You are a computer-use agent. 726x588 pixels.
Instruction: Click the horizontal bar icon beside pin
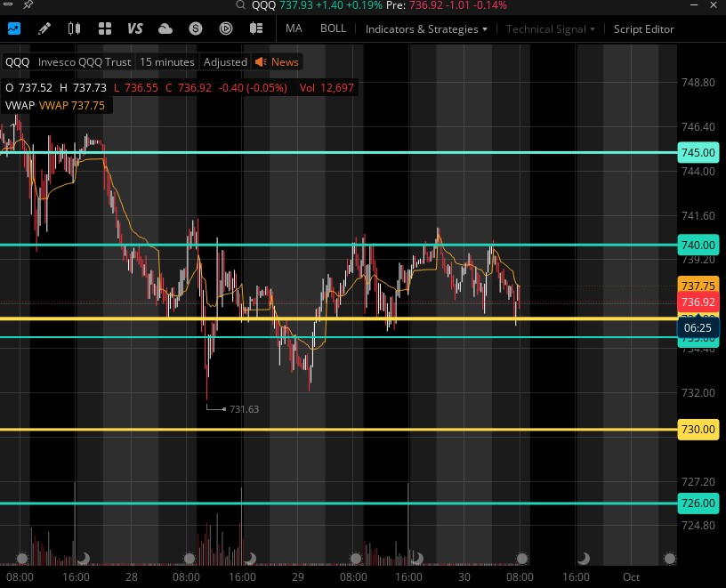tap(8, 4)
